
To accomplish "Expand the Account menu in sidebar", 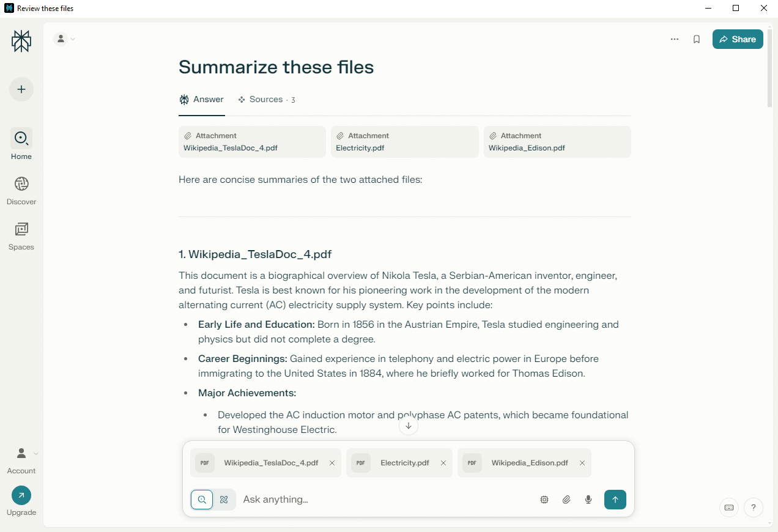I will click(x=21, y=460).
